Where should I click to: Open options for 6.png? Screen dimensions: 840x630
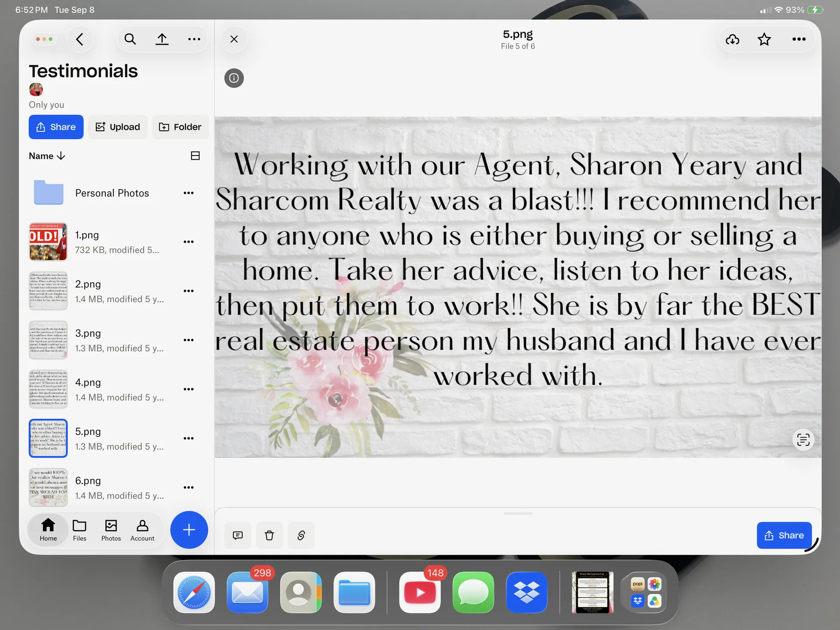click(189, 487)
